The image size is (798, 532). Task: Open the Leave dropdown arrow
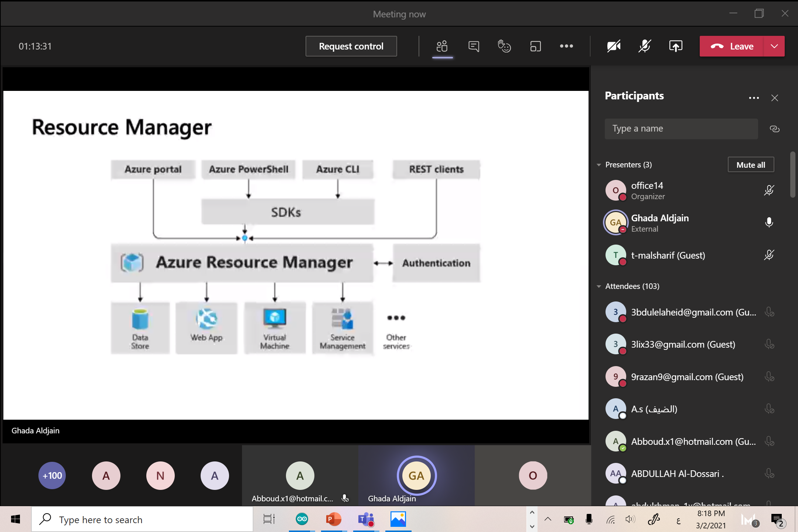[774, 46]
